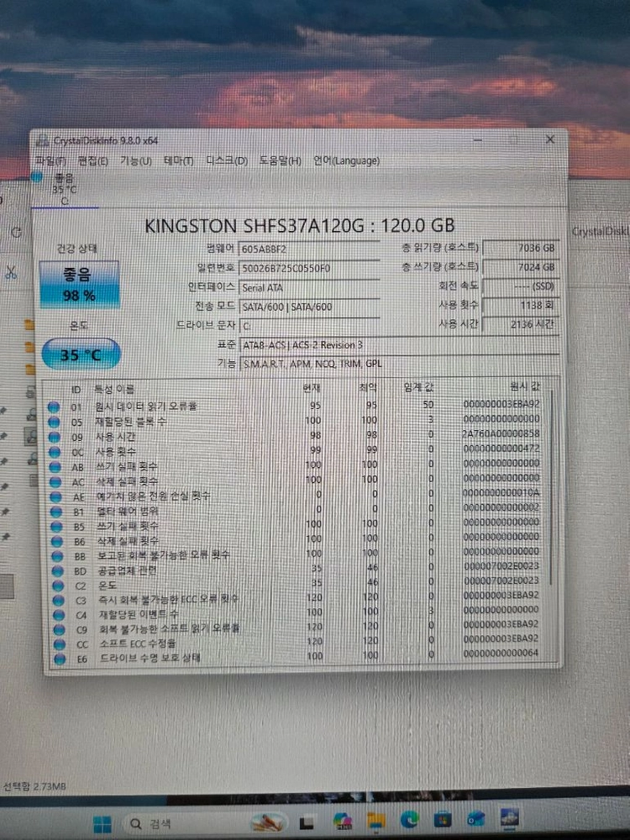Click the status circle for attribute 05
The height and width of the screenshot is (840, 630).
point(54,423)
